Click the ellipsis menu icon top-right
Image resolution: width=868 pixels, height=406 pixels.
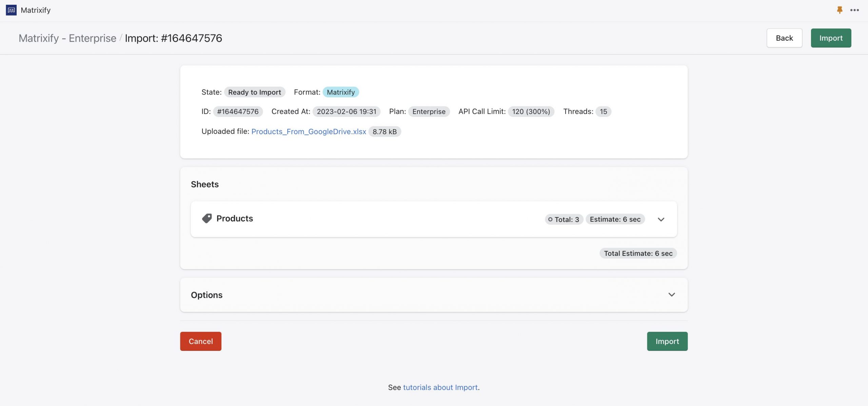tap(854, 10)
